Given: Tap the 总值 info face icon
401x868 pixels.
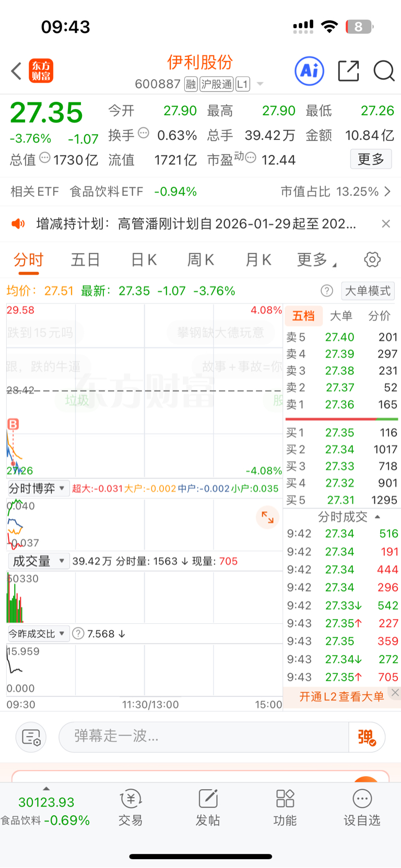Looking at the screenshot, I should (x=45, y=157).
